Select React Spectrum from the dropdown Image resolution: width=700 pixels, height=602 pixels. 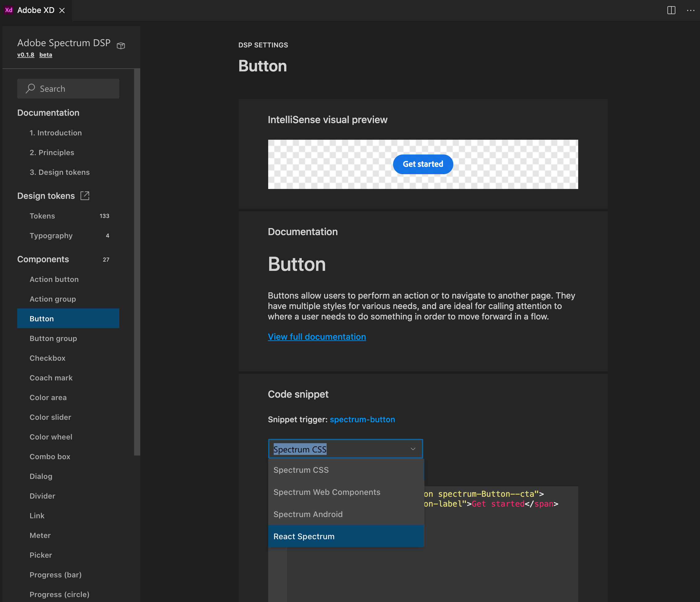coord(304,536)
